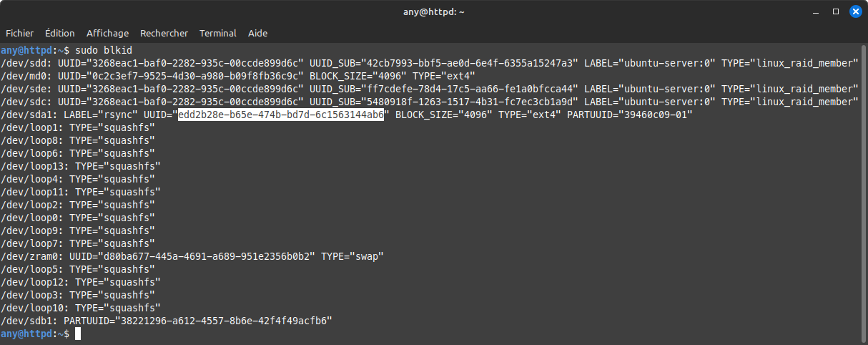Click the /dev/md0 line

(238, 76)
